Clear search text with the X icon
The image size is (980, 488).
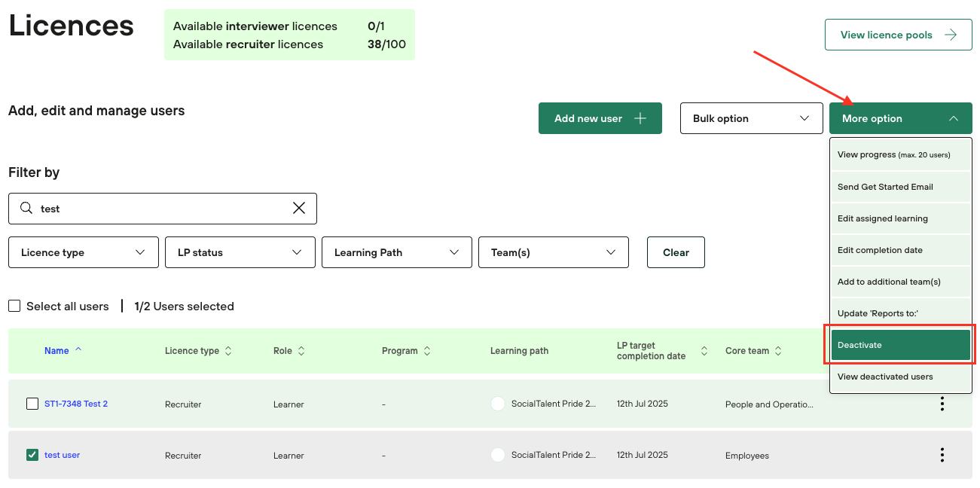pyautogui.click(x=299, y=209)
